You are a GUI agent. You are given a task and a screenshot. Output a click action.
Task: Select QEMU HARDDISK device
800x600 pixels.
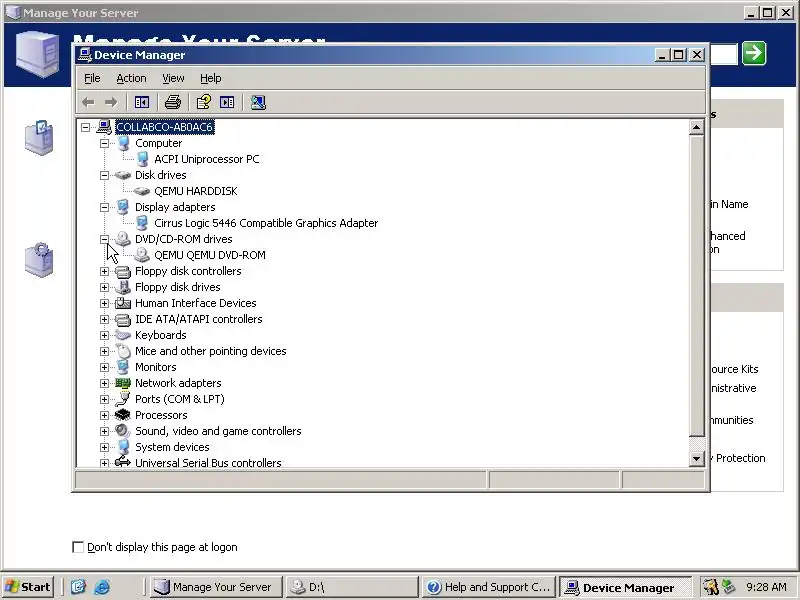196,191
